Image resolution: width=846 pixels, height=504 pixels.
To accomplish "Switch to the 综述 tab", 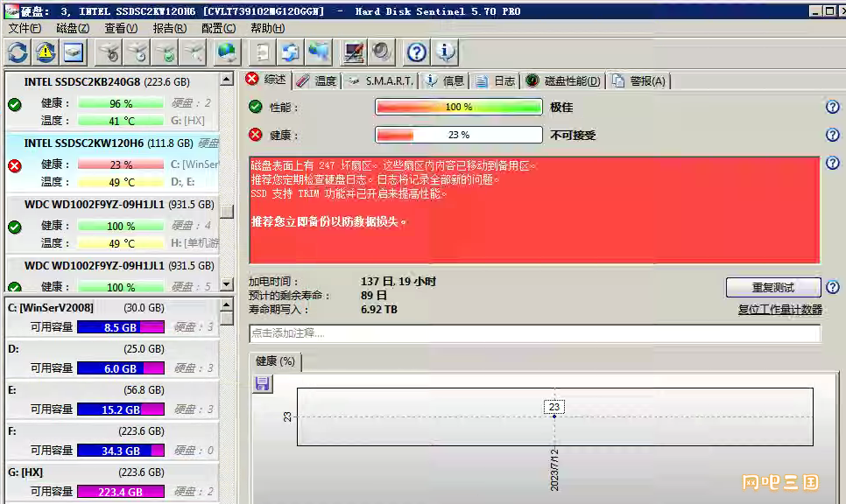I will tap(266, 80).
